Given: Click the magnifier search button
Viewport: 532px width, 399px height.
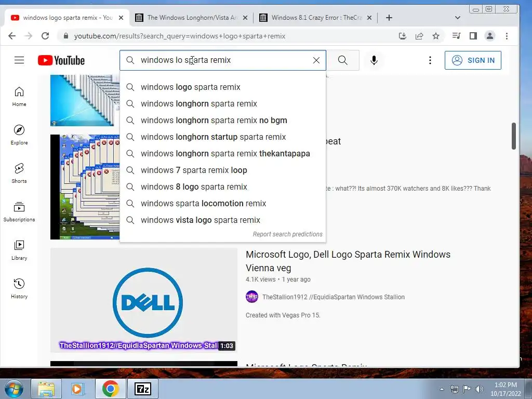Looking at the screenshot, I should coord(343,60).
